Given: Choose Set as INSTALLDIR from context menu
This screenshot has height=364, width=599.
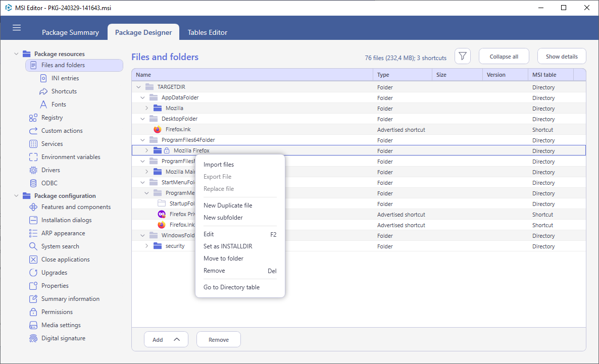Looking at the screenshot, I should [228, 246].
